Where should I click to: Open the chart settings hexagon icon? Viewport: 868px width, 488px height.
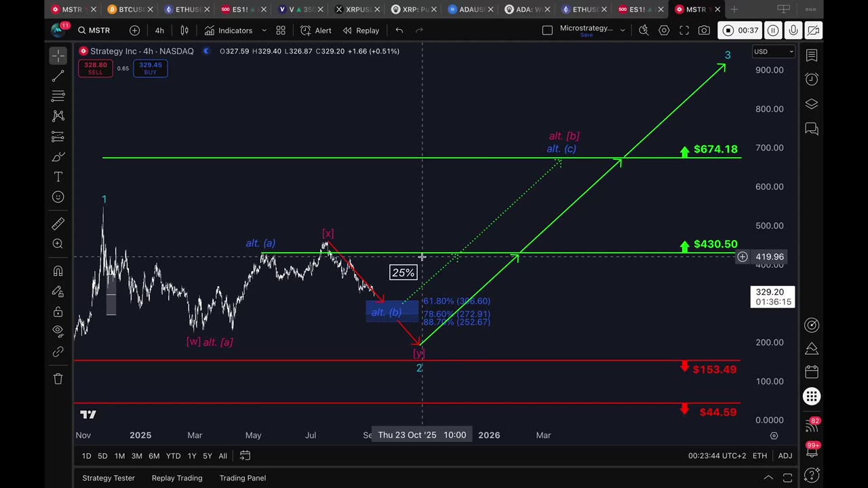[x=664, y=30]
